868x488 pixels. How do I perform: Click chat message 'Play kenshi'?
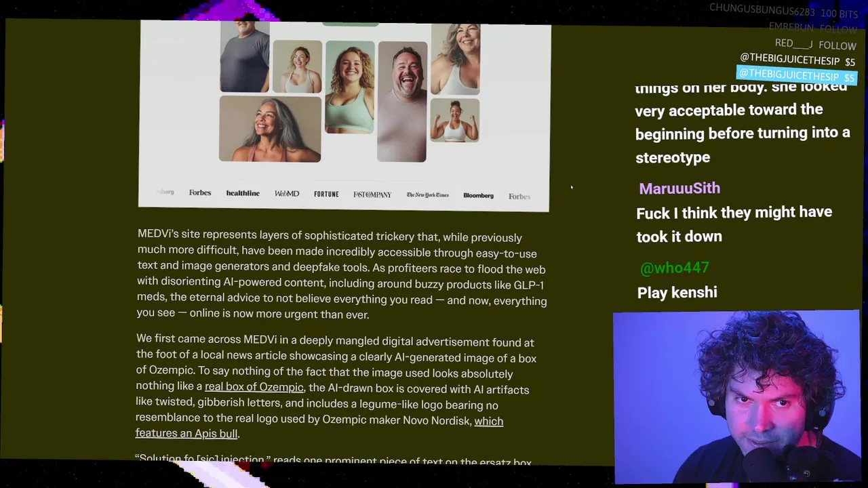tap(677, 293)
